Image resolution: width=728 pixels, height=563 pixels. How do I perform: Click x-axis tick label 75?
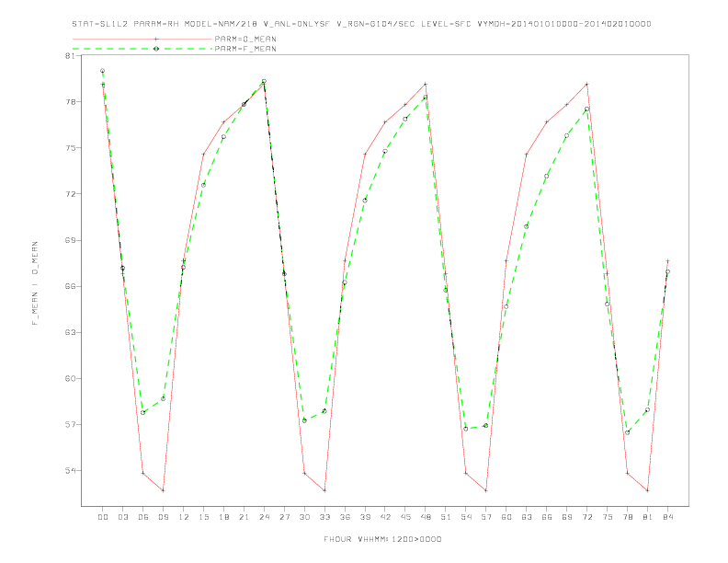pyautogui.click(x=608, y=517)
